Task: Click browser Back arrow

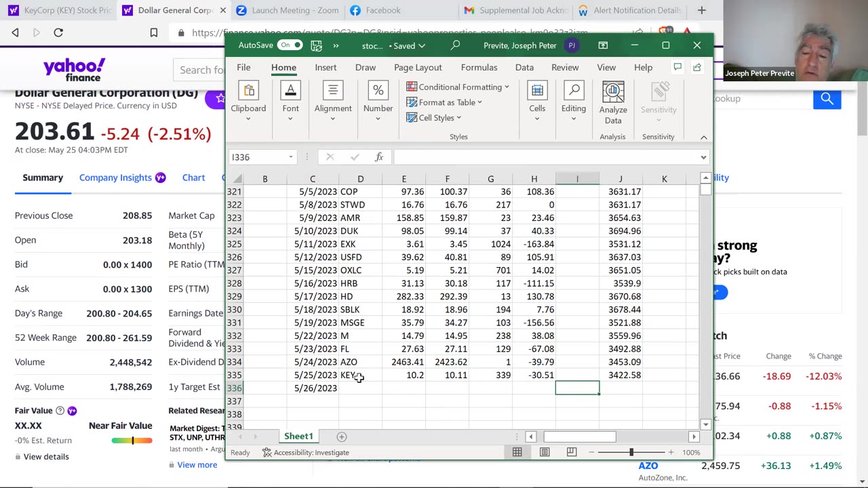Action: coord(15,33)
